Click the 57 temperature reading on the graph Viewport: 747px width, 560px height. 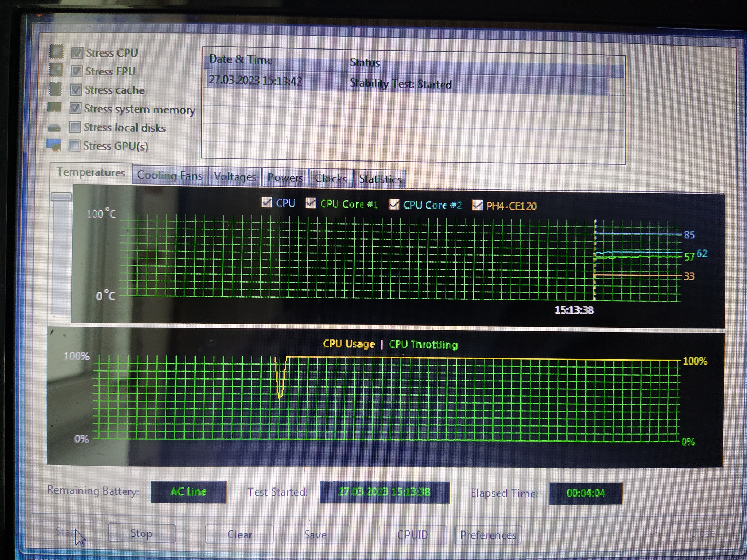point(689,257)
